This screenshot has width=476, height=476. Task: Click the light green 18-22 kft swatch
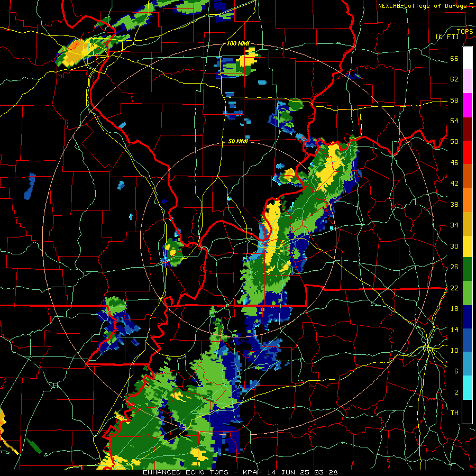pyautogui.click(x=467, y=293)
